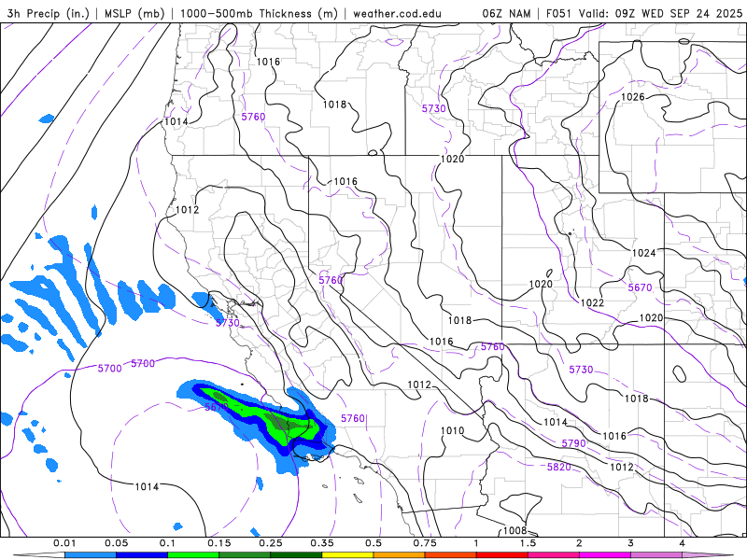Select the dark blue 0.05–0.1 legend swatch
747x560 pixels.
142,555
